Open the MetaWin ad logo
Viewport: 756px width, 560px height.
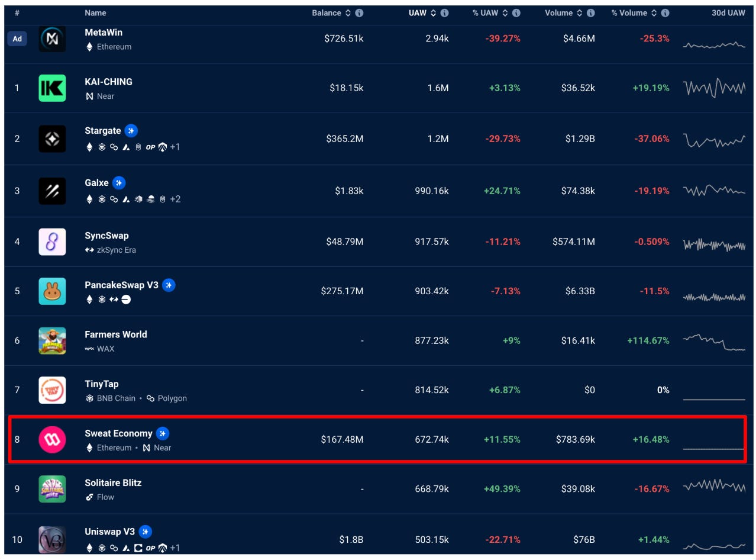tap(52, 38)
